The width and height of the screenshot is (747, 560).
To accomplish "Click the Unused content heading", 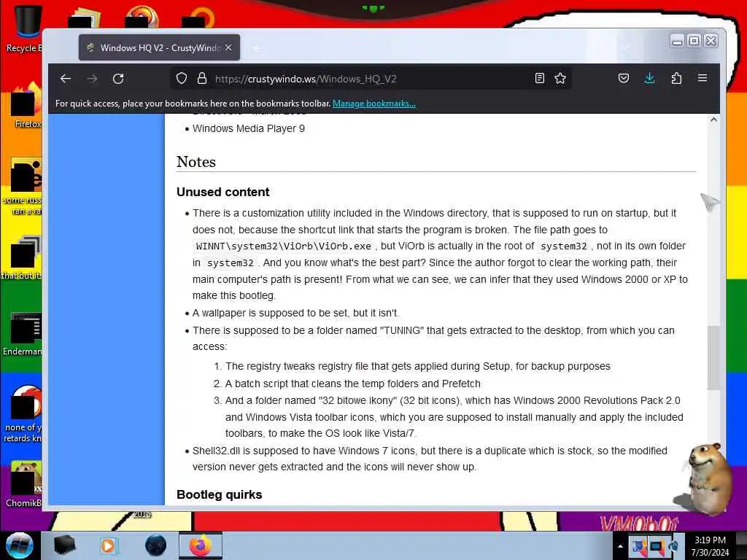I will click(222, 192).
